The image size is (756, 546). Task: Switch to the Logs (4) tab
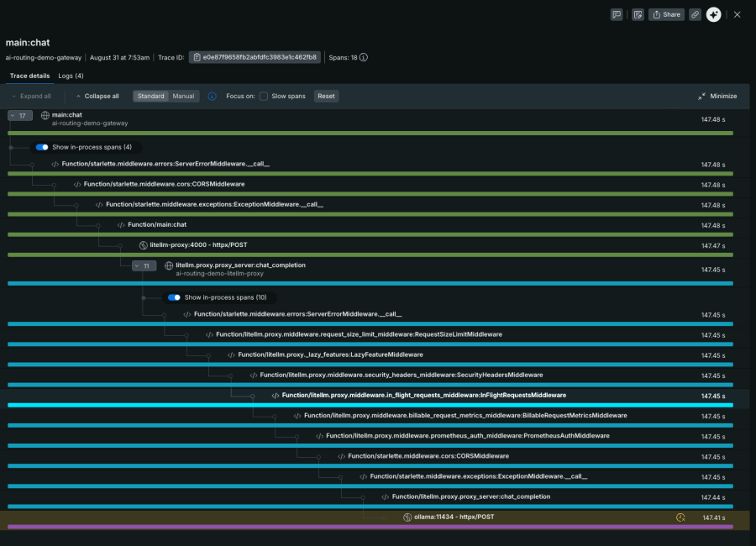(71, 76)
